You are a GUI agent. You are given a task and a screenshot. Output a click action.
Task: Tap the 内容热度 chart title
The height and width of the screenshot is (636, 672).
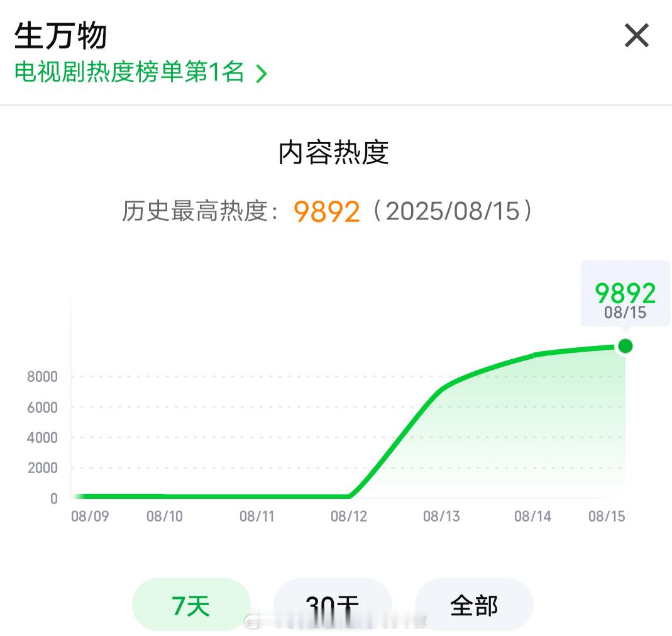coord(333,152)
